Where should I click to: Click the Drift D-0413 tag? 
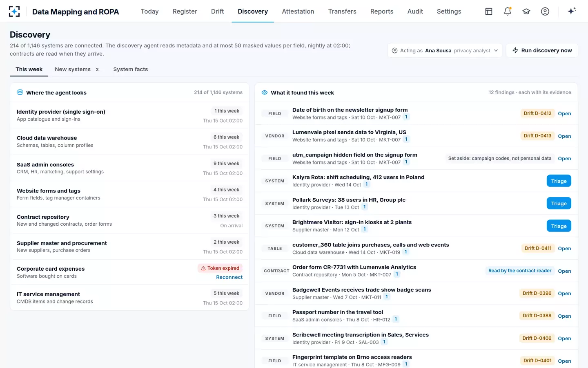pyautogui.click(x=537, y=136)
